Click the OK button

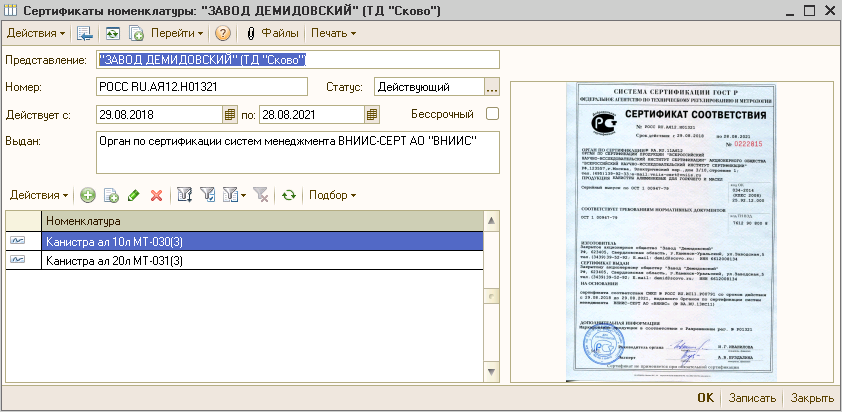(705, 397)
